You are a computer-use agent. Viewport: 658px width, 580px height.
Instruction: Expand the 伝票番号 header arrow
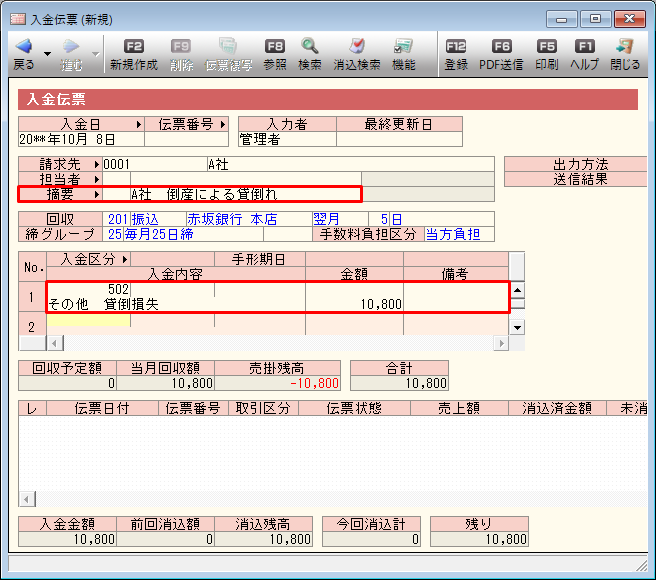(223, 125)
